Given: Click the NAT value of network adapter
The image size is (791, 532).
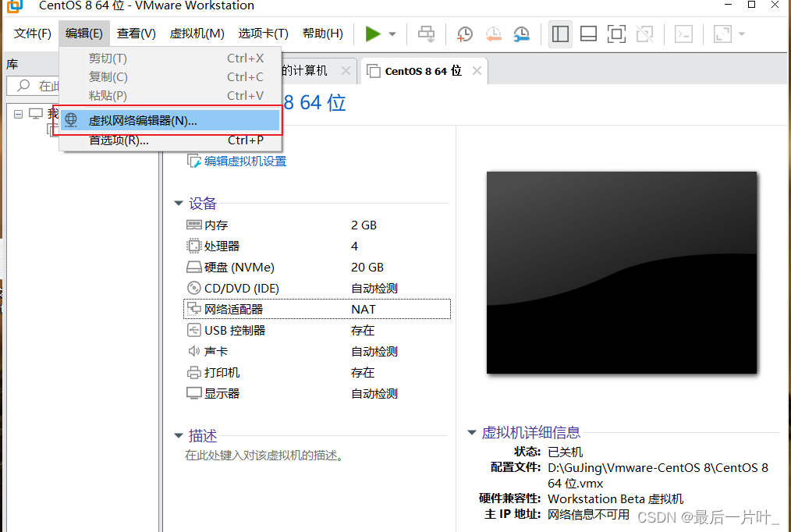Looking at the screenshot, I should (x=364, y=309).
